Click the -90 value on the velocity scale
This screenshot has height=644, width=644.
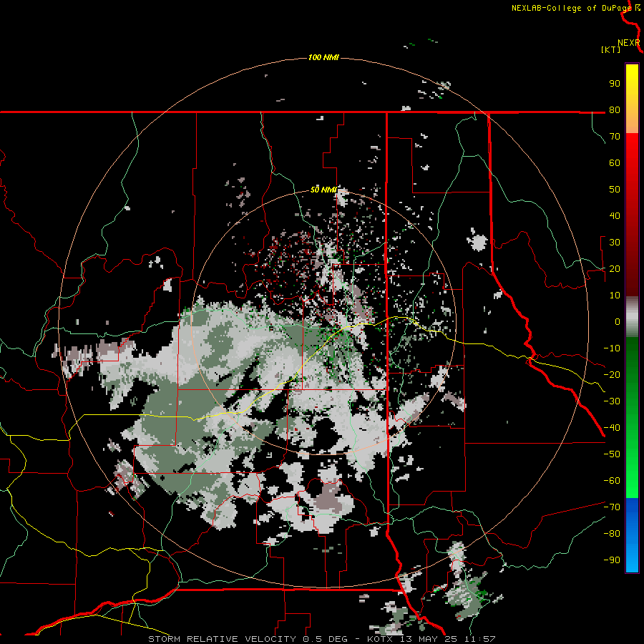[x=612, y=560]
